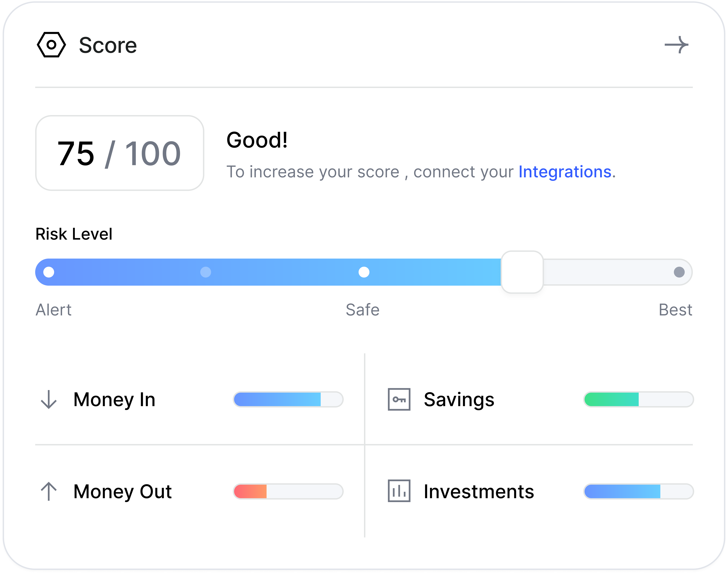Select the Safe dot on the risk slider
Image resolution: width=728 pixels, height=574 pixels.
[x=364, y=272]
